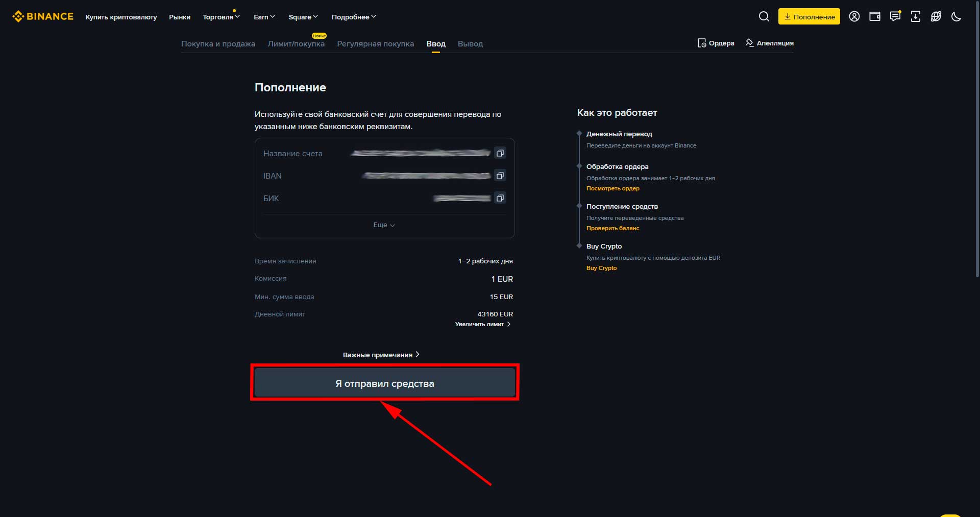This screenshot has width=980, height=517.
Task: Select the Ввод tab
Action: [x=436, y=44]
